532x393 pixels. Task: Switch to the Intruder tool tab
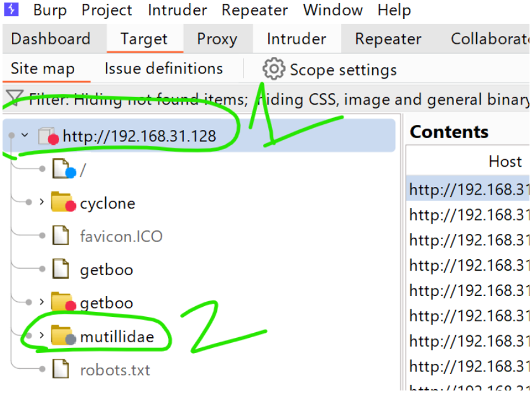pos(296,39)
